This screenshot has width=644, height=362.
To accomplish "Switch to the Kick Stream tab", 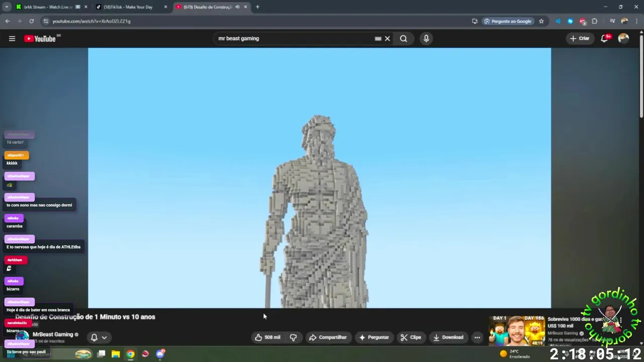I will (x=51, y=7).
